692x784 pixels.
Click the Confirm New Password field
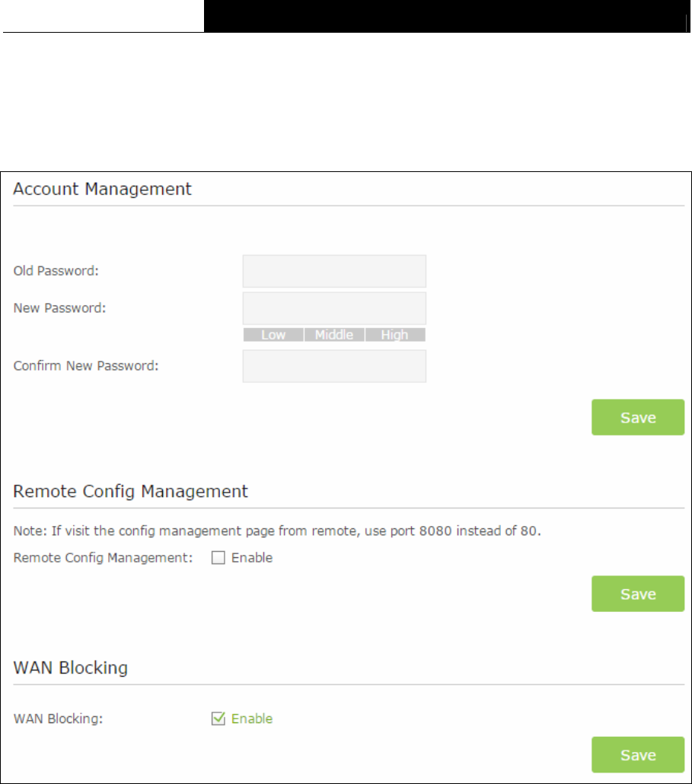(334, 366)
